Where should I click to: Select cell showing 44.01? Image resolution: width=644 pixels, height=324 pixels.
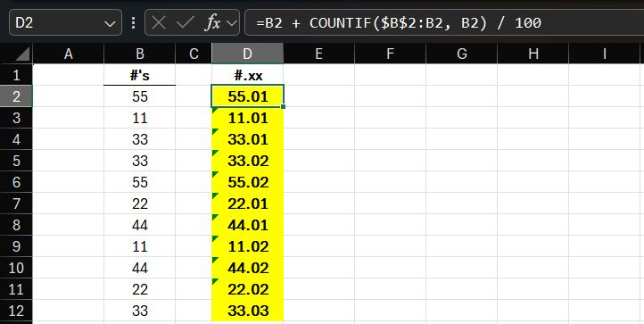pyautogui.click(x=247, y=225)
